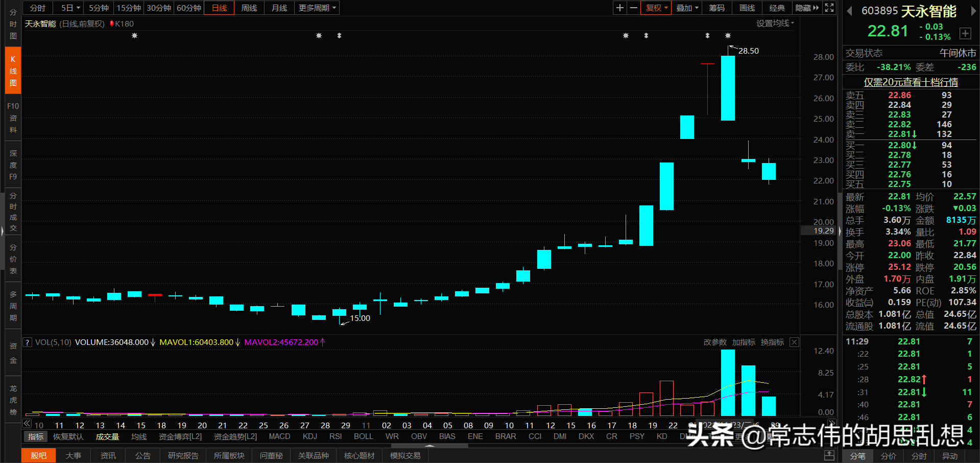Switch to the 周线 weekly chart tab
The height and width of the screenshot is (463, 980).
point(249,8)
